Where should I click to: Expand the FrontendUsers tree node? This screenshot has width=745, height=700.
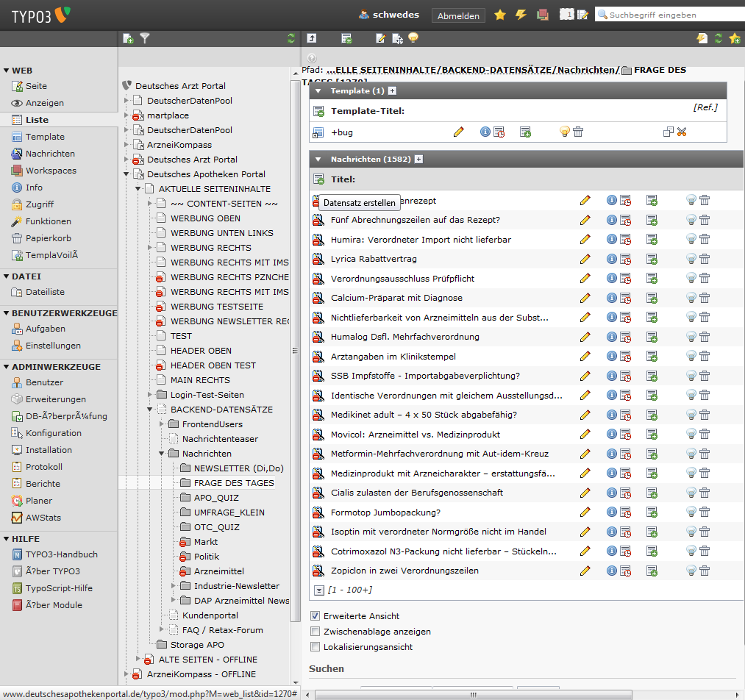[x=162, y=424]
